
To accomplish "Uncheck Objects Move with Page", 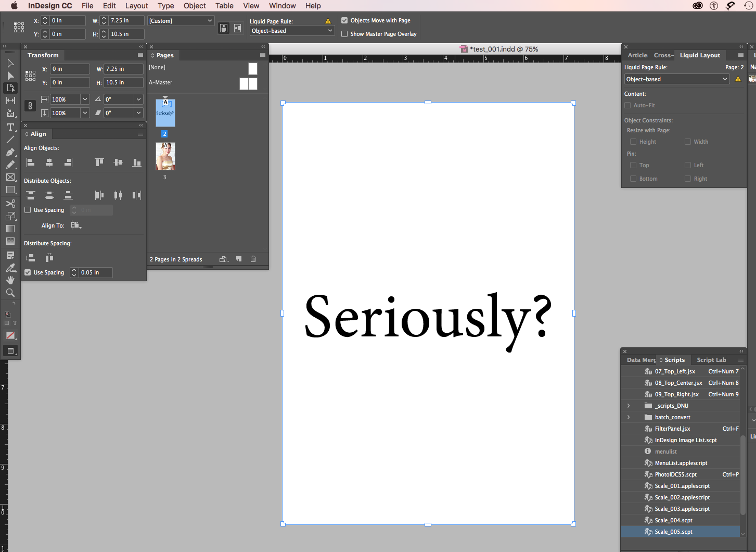I will [344, 20].
